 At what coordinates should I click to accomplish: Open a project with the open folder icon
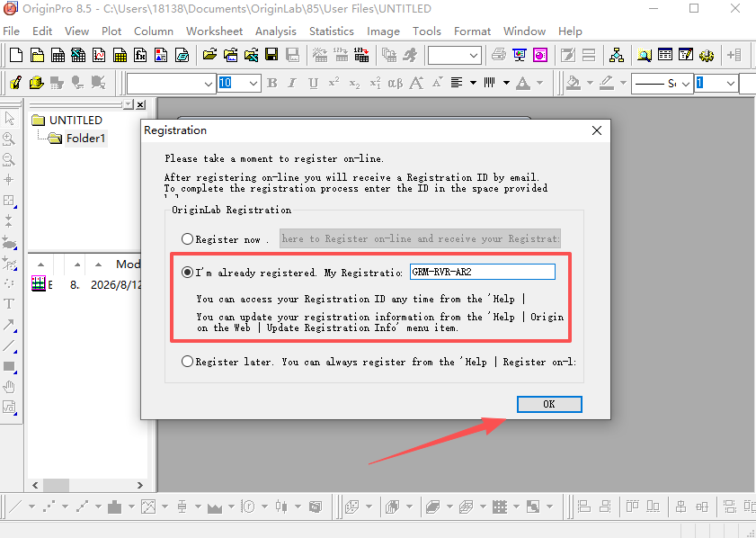(x=209, y=55)
